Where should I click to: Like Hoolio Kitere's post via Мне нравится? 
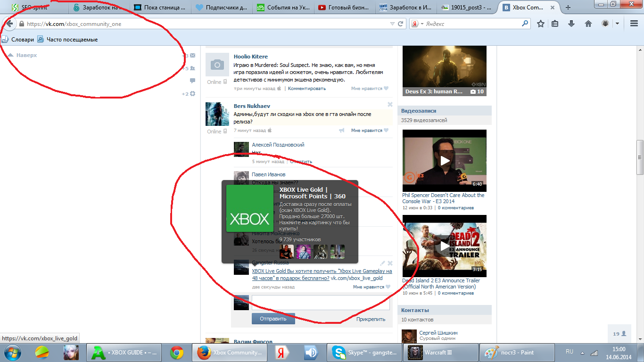(370, 89)
